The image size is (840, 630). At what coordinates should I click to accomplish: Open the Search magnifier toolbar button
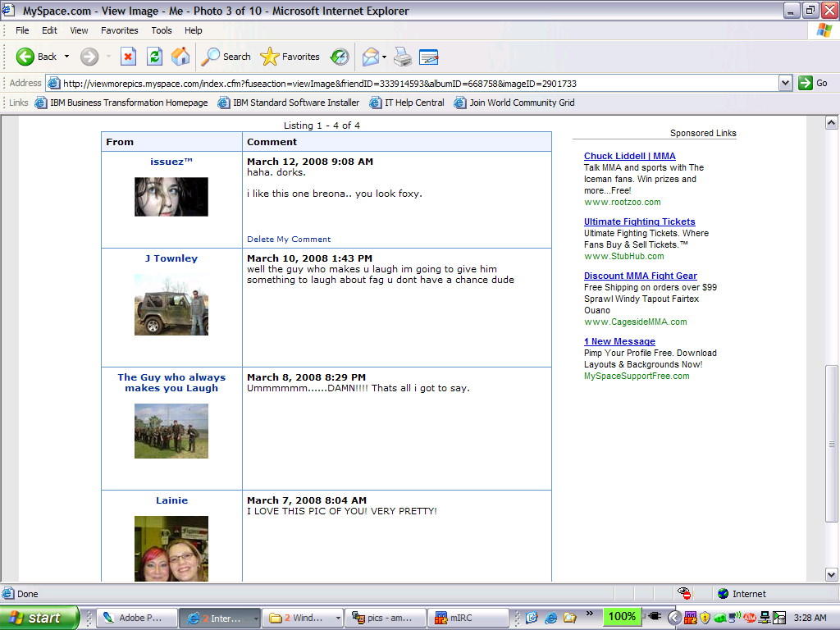226,57
